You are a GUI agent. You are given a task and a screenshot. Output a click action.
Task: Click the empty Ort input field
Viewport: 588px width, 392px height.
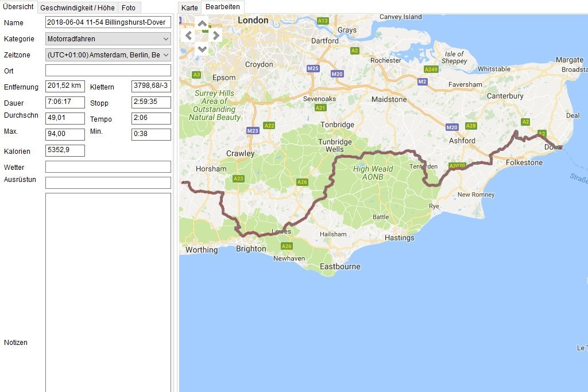tap(108, 71)
